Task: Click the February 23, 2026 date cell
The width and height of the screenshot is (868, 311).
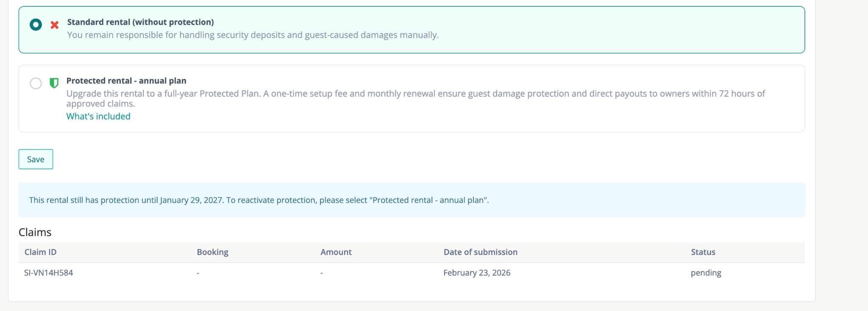Action: pyautogui.click(x=477, y=273)
